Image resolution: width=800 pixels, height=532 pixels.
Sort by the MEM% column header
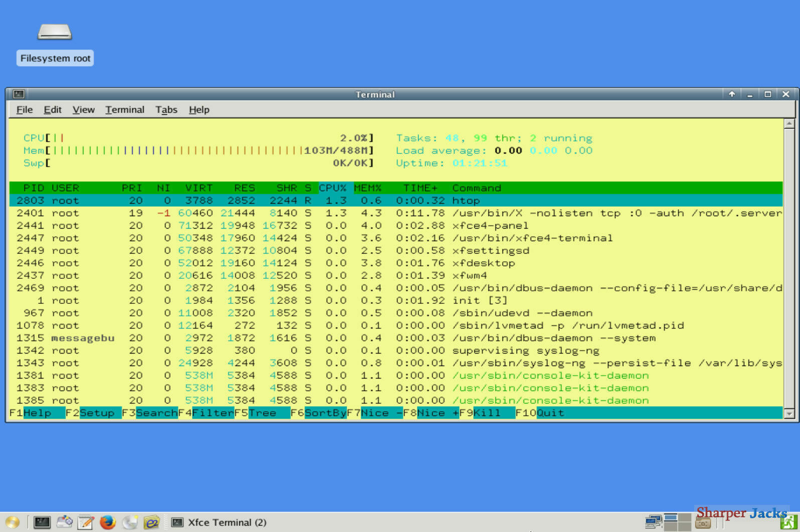pos(368,188)
